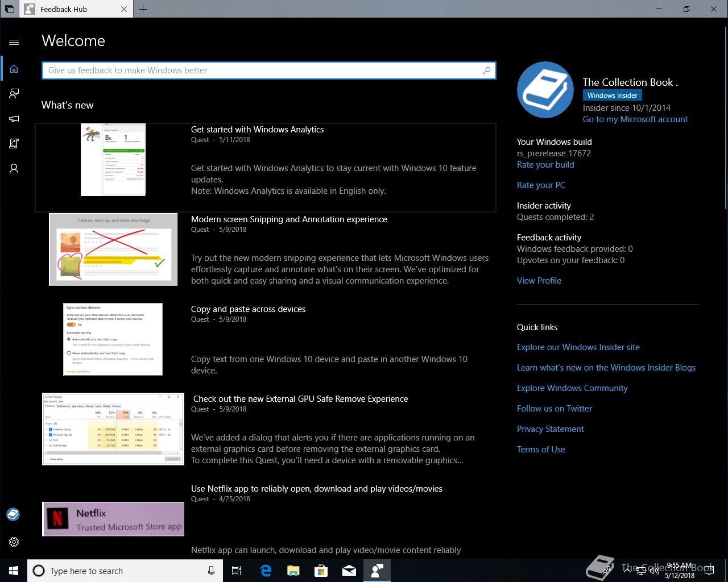Open the Task Manager quest thumbnail
This screenshot has height=582, width=728.
tap(113, 429)
